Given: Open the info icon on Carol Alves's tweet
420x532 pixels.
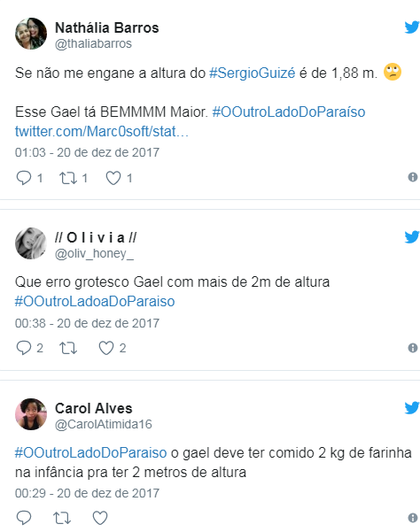Looking at the screenshot, I should coord(413,518).
